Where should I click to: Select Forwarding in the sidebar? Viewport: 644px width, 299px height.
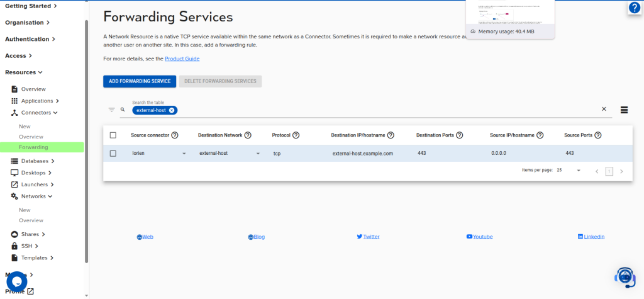pyautogui.click(x=42, y=147)
